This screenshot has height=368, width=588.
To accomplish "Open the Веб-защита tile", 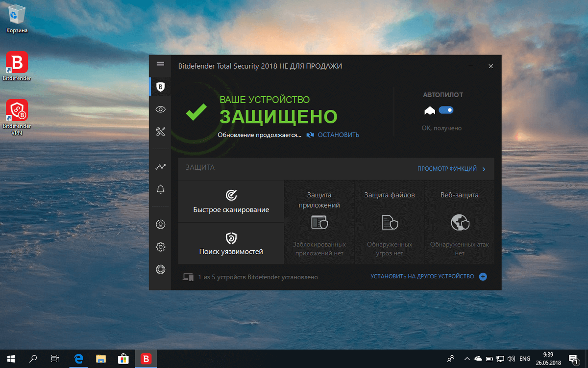I will tap(460, 222).
